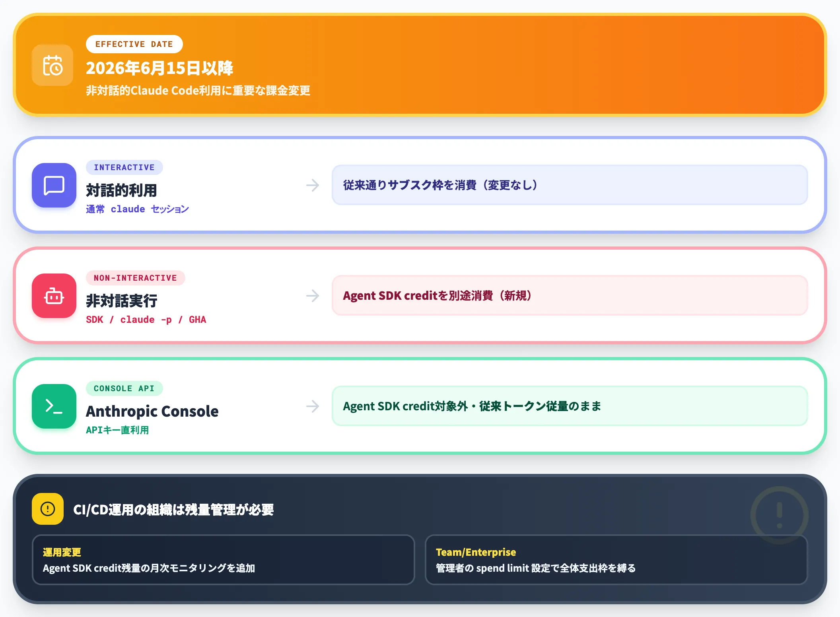The height and width of the screenshot is (617, 840).
Task: Click the Anthropic Console title
Action: click(x=152, y=411)
